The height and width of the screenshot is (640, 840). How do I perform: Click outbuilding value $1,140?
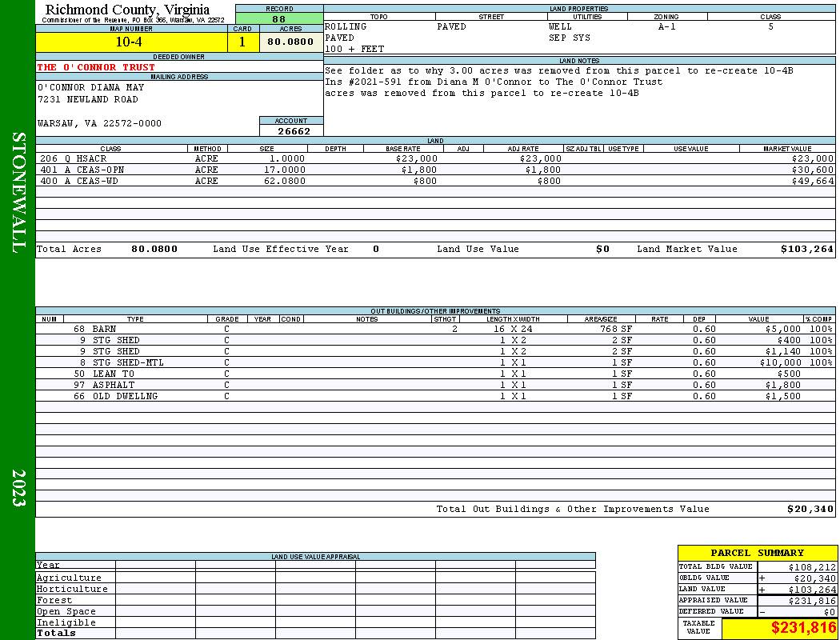tap(783, 351)
